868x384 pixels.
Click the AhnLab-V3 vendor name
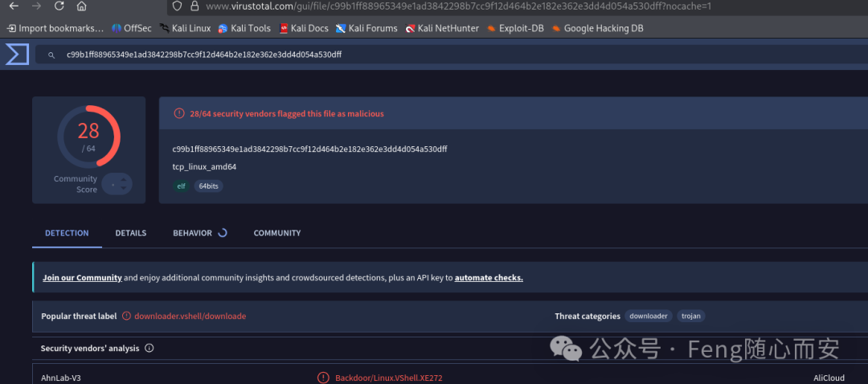pos(59,378)
